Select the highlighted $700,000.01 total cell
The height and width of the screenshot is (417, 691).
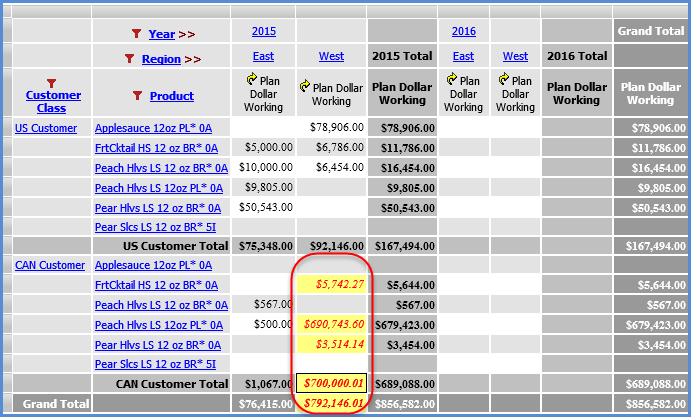point(331,382)
